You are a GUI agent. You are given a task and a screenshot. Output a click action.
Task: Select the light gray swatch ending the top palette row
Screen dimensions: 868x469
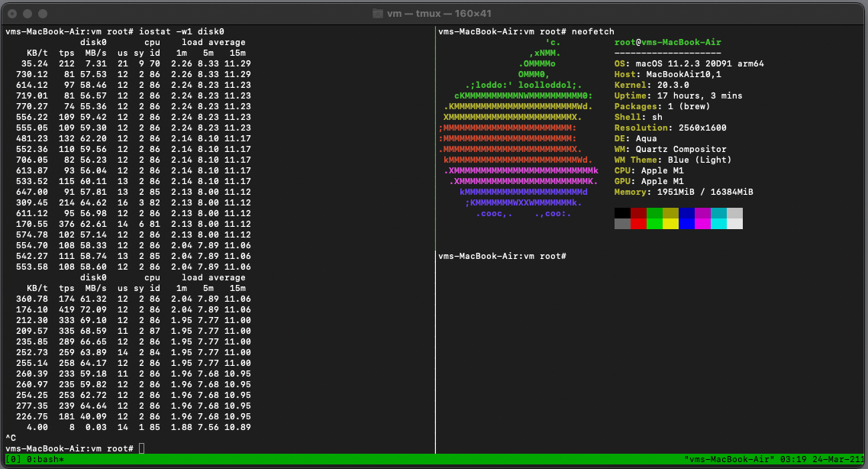click(x=734, y=213)
